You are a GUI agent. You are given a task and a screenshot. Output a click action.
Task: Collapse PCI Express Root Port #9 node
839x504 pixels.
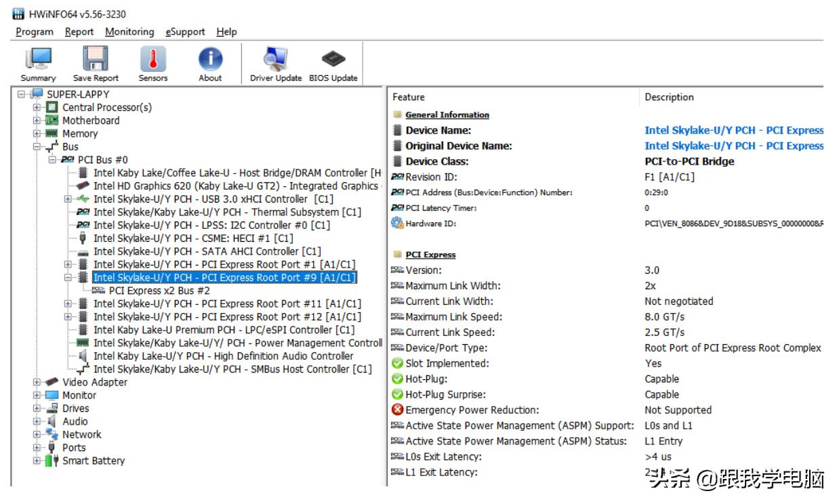coord(68,278)
